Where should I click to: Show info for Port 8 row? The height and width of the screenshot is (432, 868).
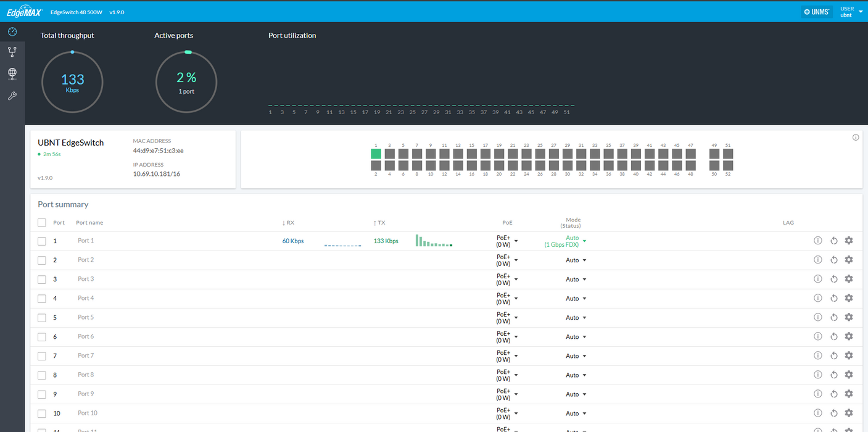pyautogui.click(x=818, y=375)
